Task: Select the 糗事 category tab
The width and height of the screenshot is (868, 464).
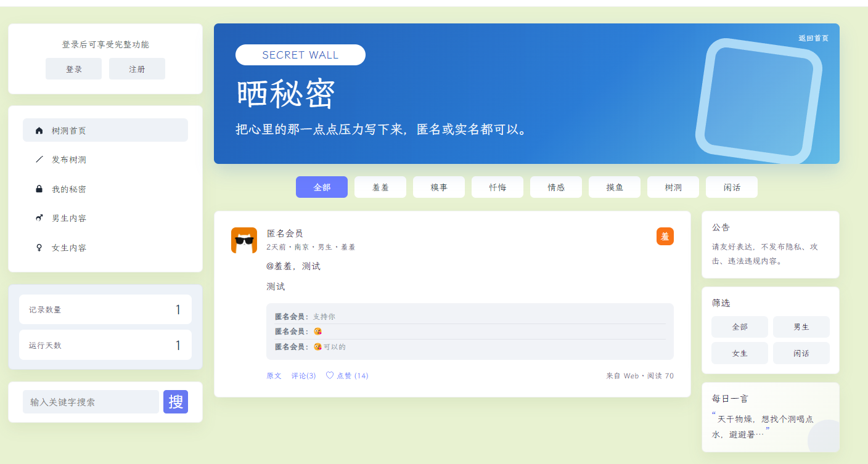Action: (439, 187)
